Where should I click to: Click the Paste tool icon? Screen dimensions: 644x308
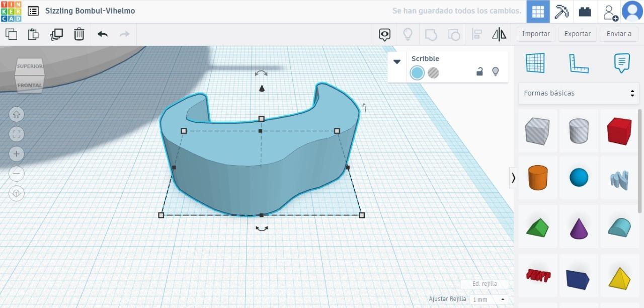pyautogui.click(x=33, y=34)
